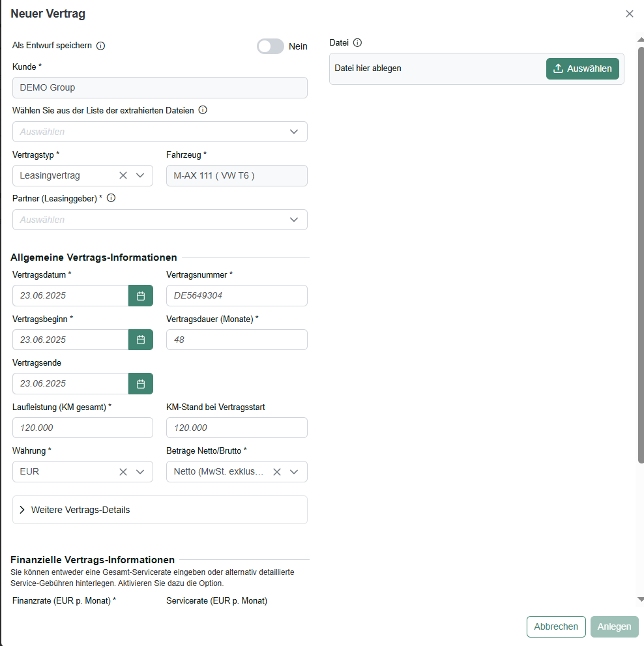The height and width of the screenshot is (646, 644).
Task: Open the Vertragsbeginn calendar picker
Action: pyautogui.click(x=141, y=340)
